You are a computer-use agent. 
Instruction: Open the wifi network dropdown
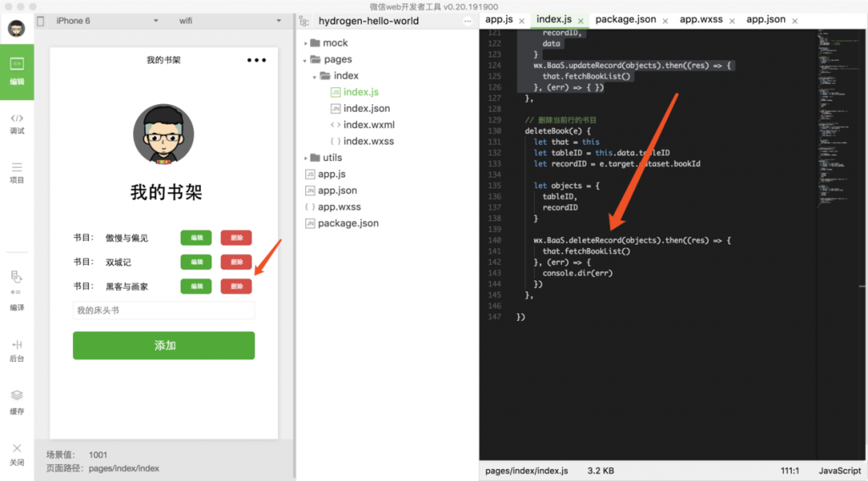point(229,20)
